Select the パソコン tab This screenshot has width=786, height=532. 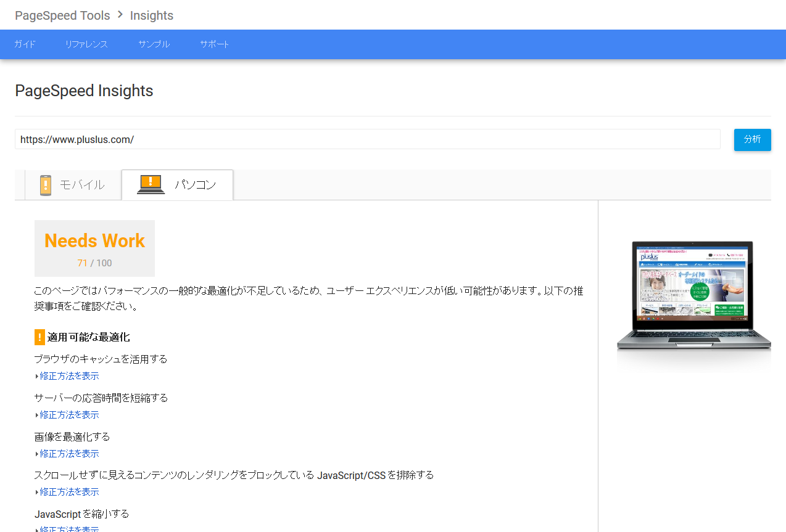click(178, 185)
